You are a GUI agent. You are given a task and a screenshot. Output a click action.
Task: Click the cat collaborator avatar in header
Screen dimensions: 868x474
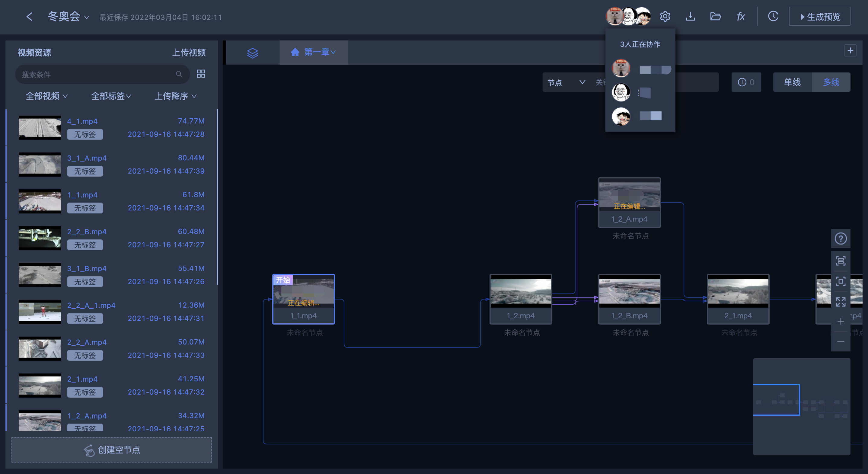point(614,16)
